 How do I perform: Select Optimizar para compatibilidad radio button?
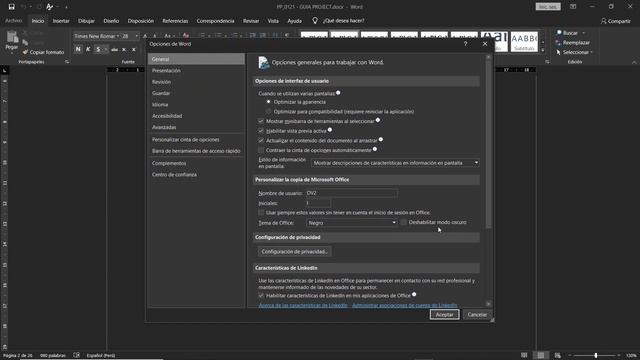[x=268, y=111]
